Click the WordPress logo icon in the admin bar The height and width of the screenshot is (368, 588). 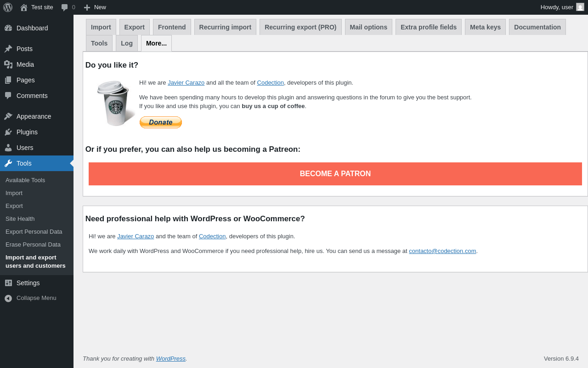click(x=8, y=7)
